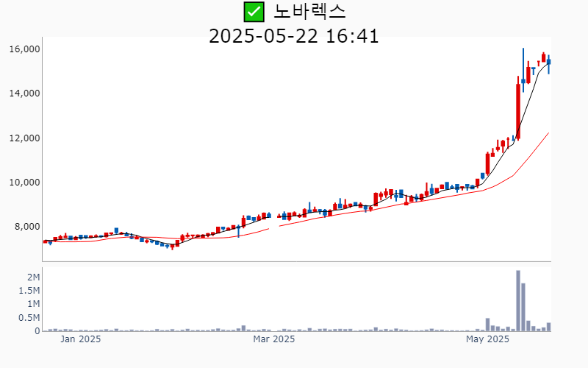This screenshot has width=588, height=368.
Task: Click the 1.5M volume axis label
Action: click(x=29, y=291)
